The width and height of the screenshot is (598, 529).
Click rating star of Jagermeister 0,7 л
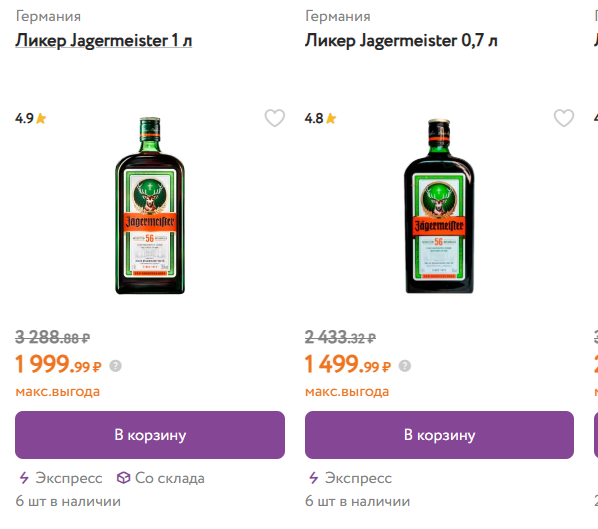click(x=331, y=119)
